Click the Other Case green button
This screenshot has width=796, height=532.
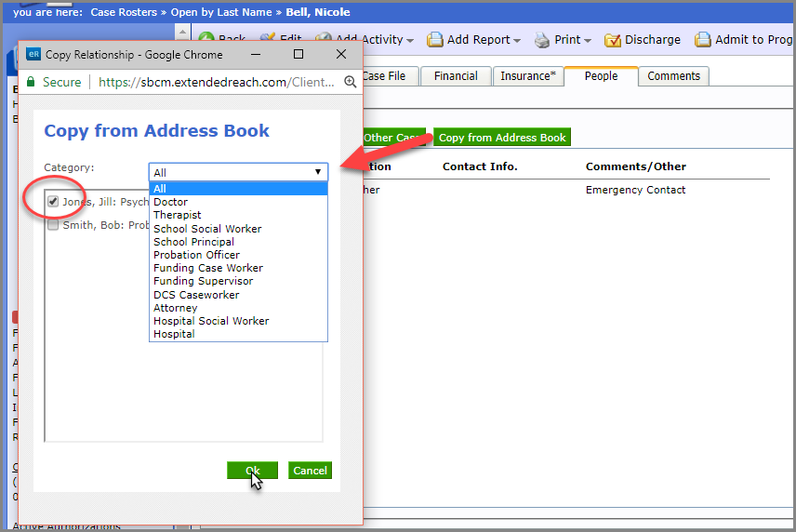[394, 137]
